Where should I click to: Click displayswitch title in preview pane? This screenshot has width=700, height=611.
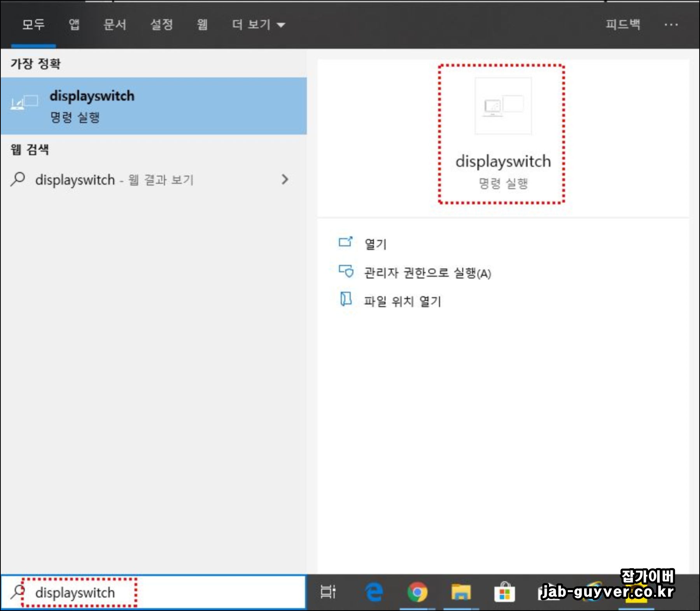(503, 161)
